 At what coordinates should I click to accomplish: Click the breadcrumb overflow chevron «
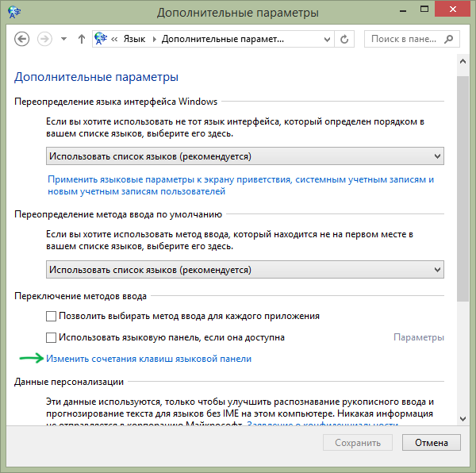114,39
